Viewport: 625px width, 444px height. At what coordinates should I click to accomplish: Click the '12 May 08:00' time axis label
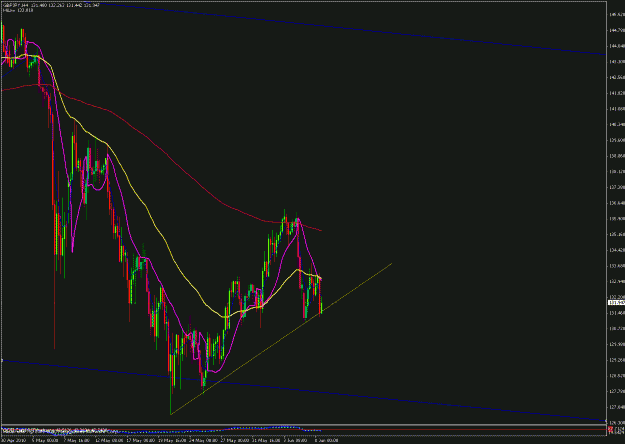tap(109, 441)
